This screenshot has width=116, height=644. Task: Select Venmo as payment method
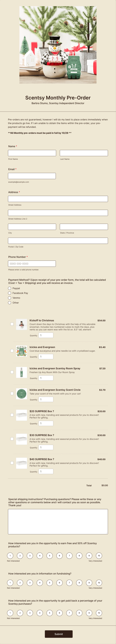pyautogui.click(x=9, y=298)
